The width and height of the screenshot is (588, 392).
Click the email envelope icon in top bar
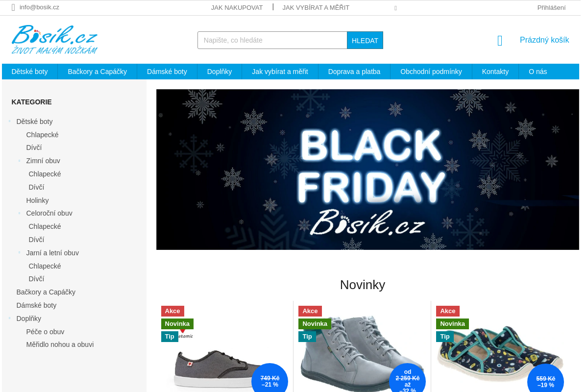pos(13,7)
